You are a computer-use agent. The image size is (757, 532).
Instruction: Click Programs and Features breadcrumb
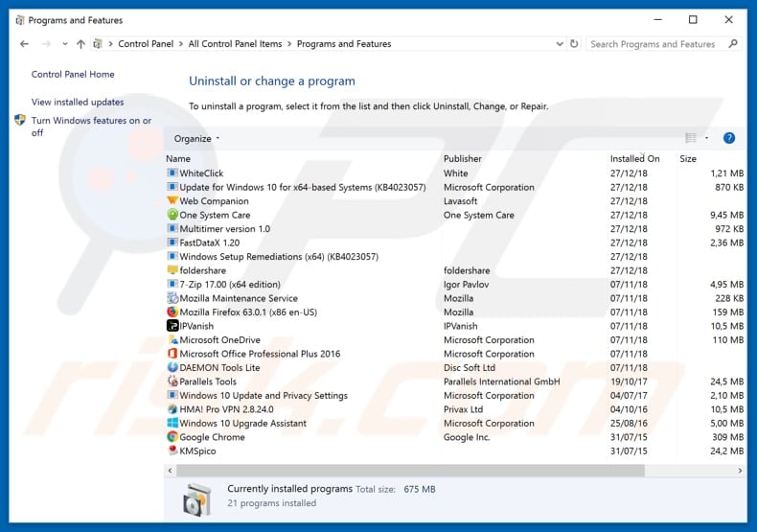coord(344,44)
